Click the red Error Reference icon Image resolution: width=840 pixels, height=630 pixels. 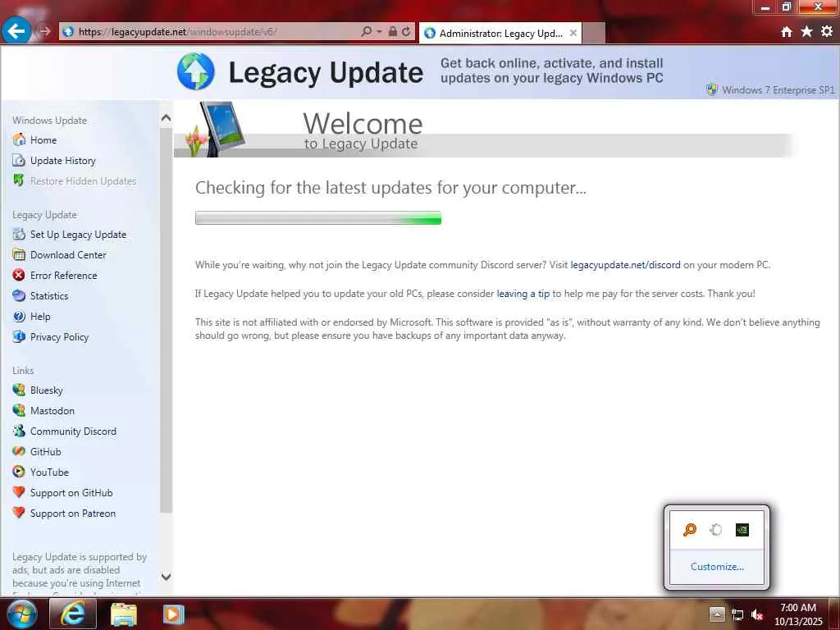pos(19,275)
